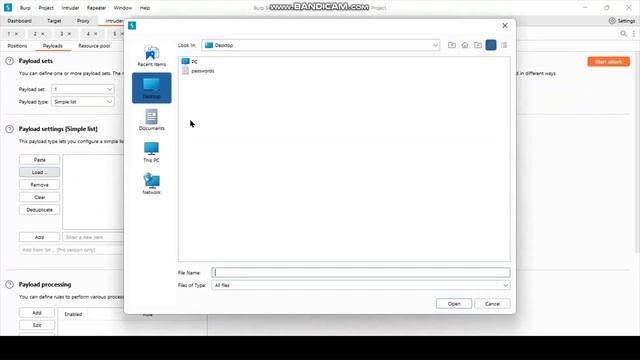This screenshot has height=360, width=640.
Task: Open the Files of Type dropdown
Action: pos(361,285)
